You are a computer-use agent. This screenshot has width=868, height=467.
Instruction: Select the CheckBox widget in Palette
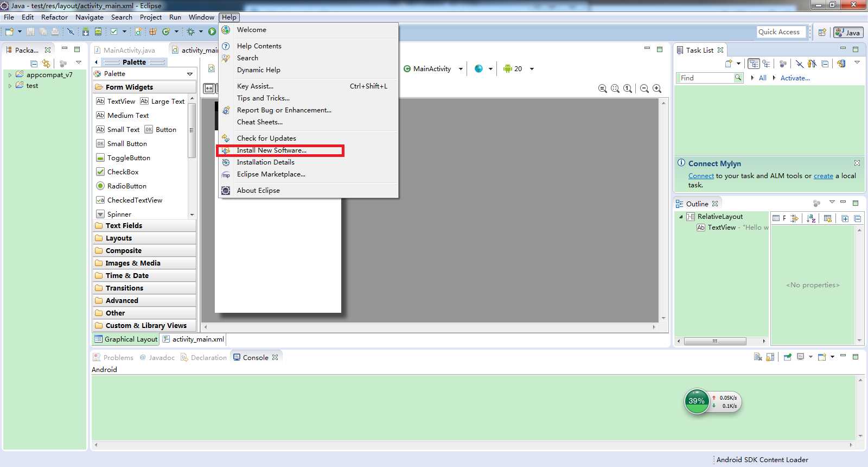(117, 172)
